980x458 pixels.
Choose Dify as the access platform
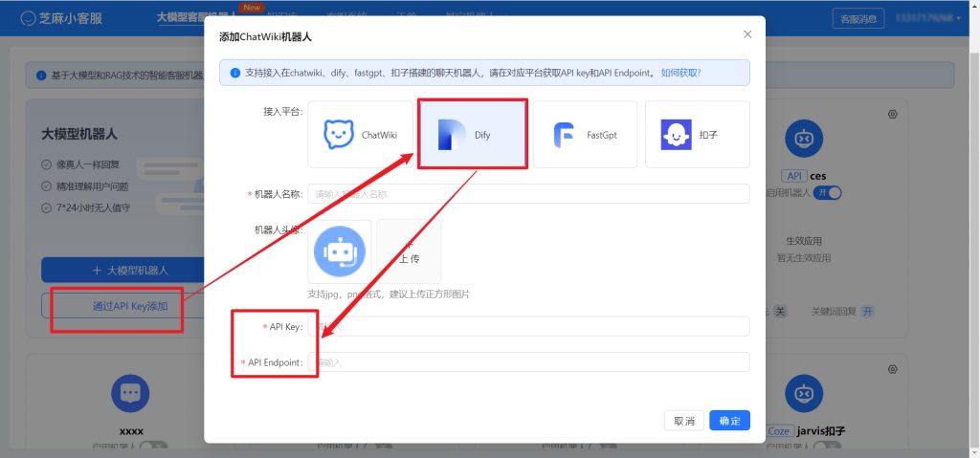point(472,135)
